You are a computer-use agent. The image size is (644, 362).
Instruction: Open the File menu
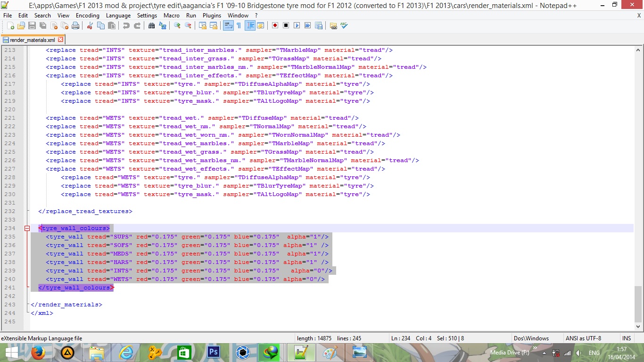8,15
